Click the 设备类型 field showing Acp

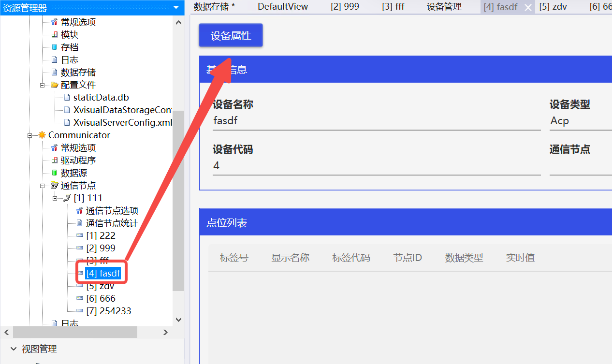(581, 121)
